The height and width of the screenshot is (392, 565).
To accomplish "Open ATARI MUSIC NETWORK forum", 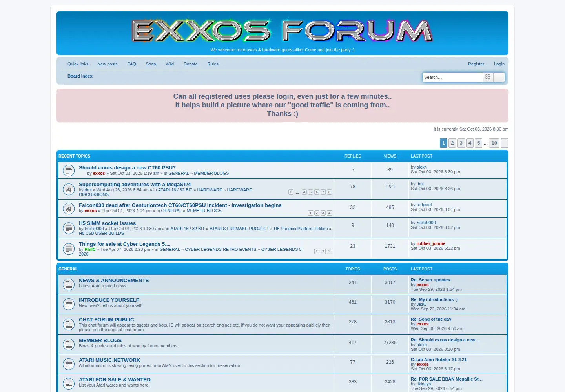I will click(109, 360).
